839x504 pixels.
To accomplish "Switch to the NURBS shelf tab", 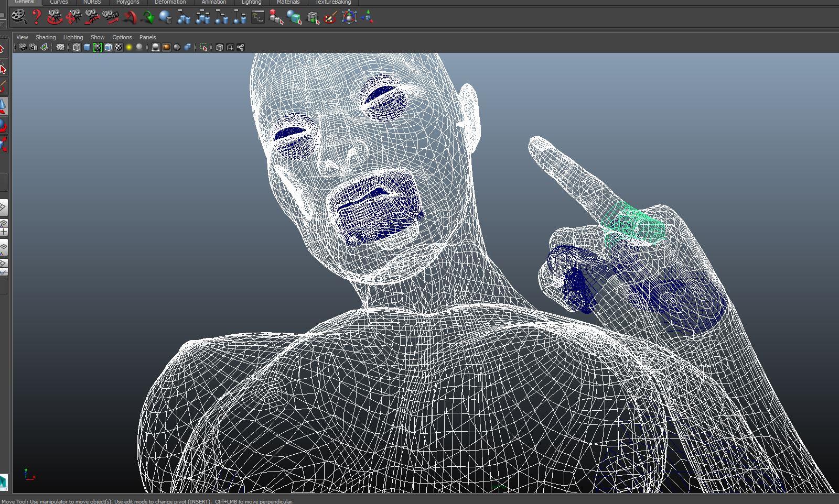I will [92, 2].
